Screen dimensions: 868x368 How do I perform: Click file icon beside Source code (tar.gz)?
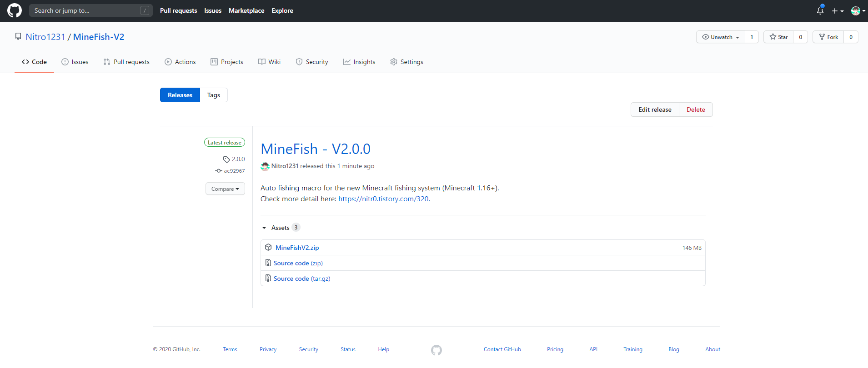click(x=268, y=278)
